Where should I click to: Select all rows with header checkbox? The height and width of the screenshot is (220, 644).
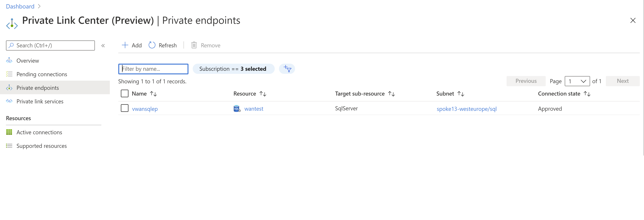125,94
